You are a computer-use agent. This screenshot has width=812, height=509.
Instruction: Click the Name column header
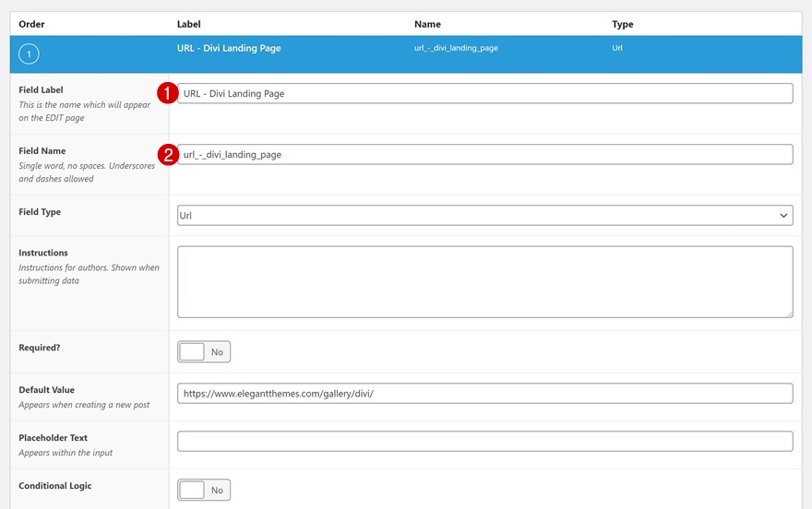click(427, 24)
